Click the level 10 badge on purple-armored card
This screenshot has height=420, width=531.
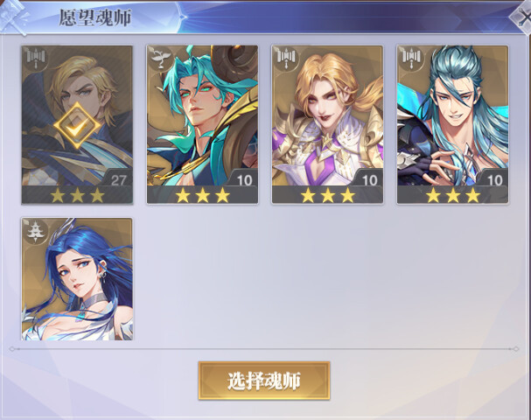coord(369,178)
